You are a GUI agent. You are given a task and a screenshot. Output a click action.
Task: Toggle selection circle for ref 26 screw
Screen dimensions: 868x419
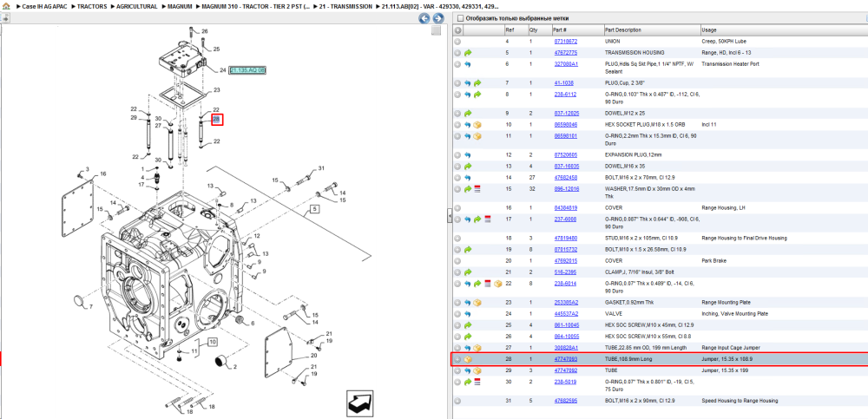pyautogui.click(x=457, y=337)
